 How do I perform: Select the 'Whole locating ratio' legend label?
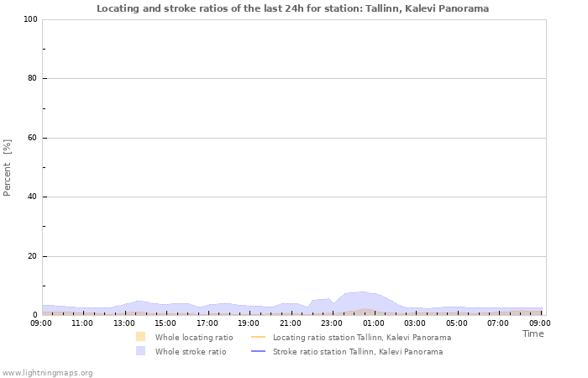click(x=194, y=337)
